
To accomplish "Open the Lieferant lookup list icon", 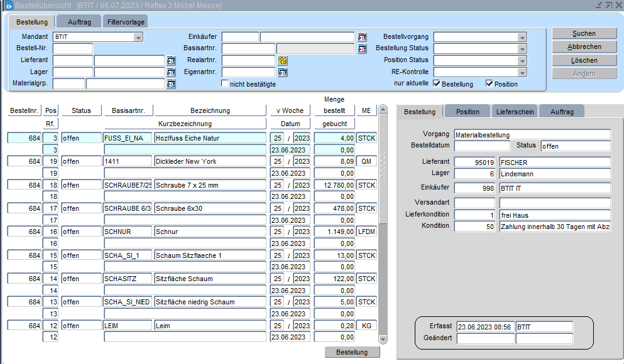I will coord(171,60).
